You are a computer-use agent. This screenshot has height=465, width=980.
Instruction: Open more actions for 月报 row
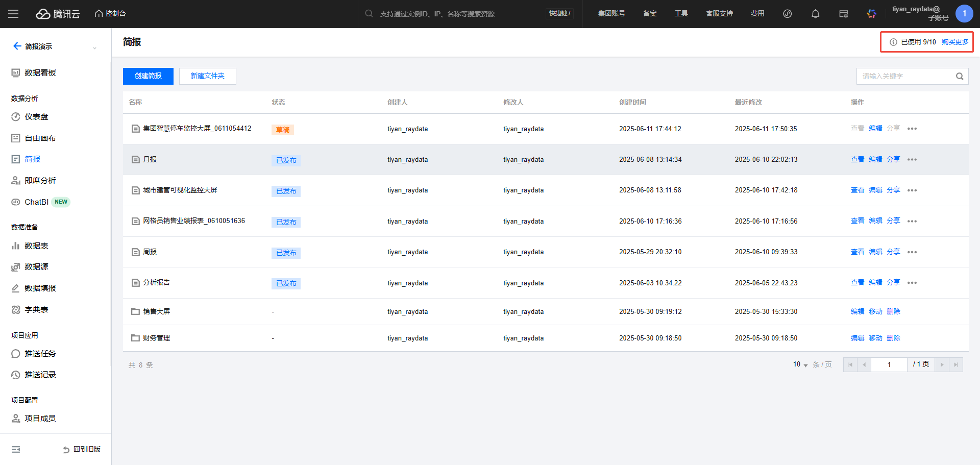tap(912, 160)
